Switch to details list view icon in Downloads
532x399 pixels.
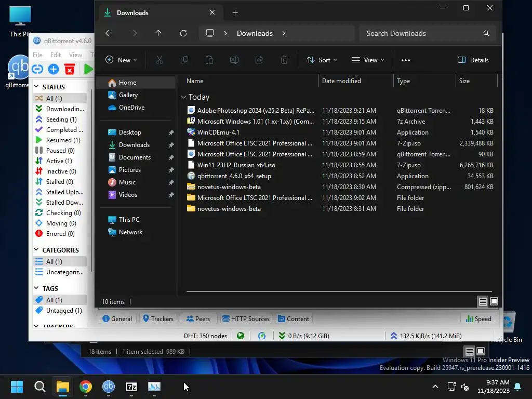[x=483, y=301]
